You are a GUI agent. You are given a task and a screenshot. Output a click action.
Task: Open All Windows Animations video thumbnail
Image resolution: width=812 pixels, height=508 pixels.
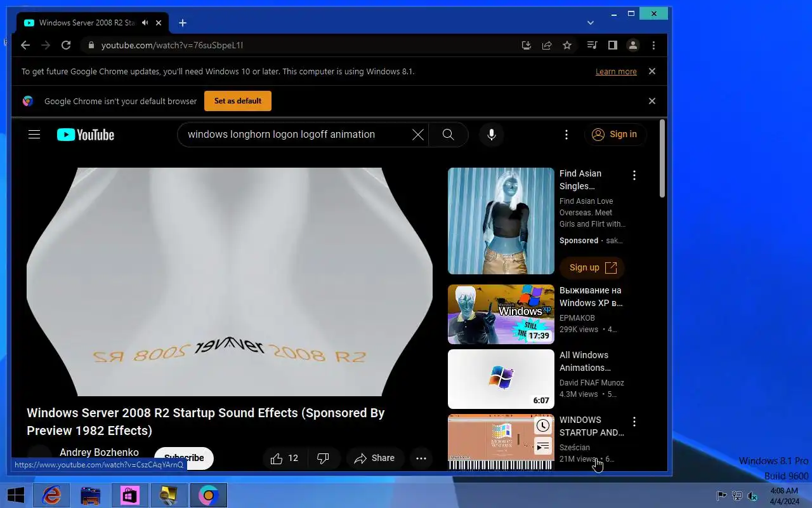501,379
